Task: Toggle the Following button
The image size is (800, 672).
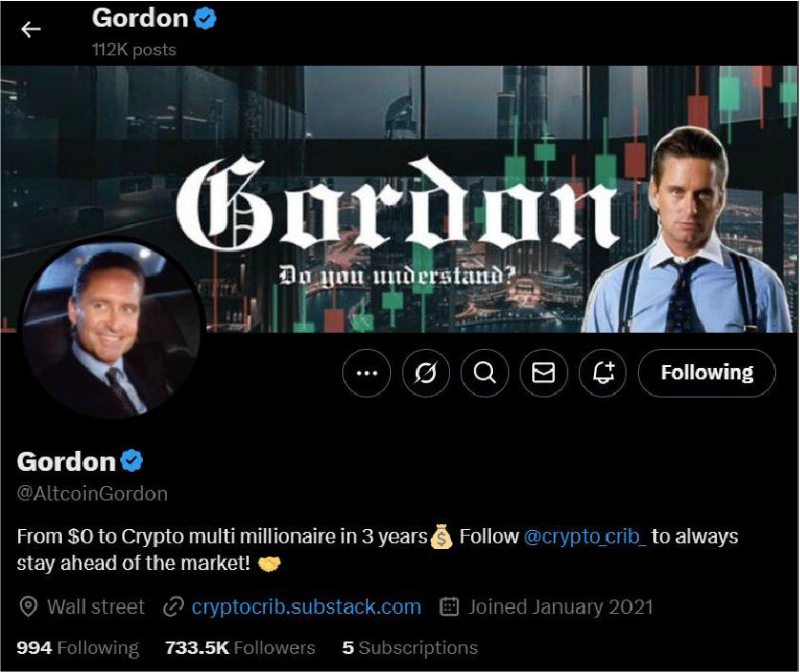Action: click(707, 373)
